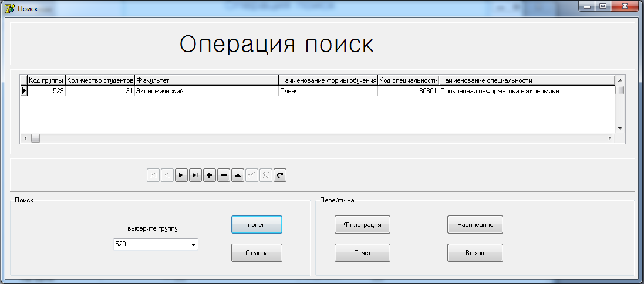The width and height of the screenshot is (644, 284).
Task: Refresh data with the navigator refresh button
Action: click(280, 175)
